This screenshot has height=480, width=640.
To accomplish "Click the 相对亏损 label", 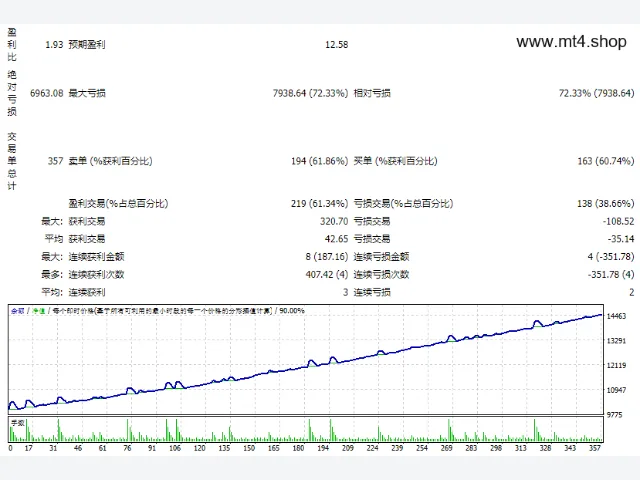I will tap(372, 93).
